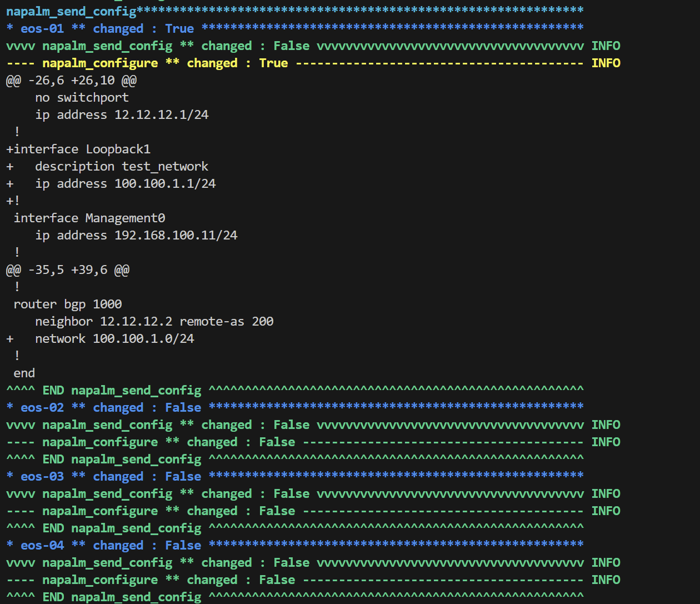Click the 'eos-03 ** changed : False' line
This screenshot has height=604, width=700.
point(295,476)
